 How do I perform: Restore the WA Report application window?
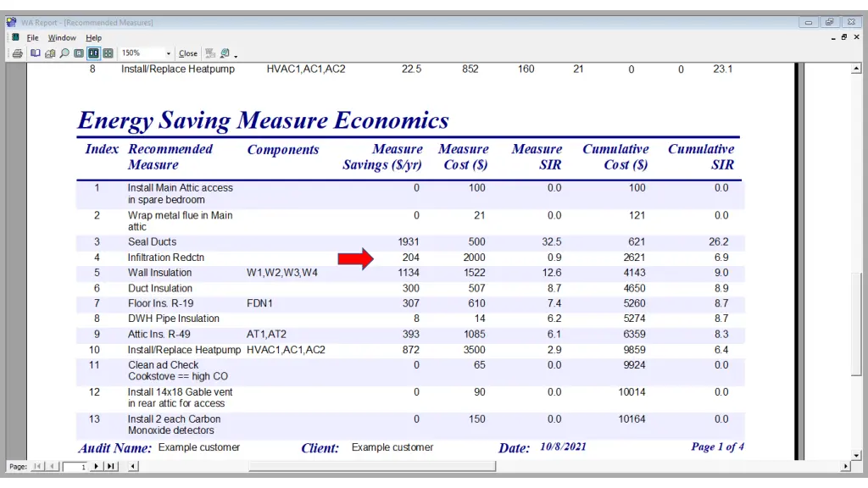pyautogui.click(x=829, y=22)
